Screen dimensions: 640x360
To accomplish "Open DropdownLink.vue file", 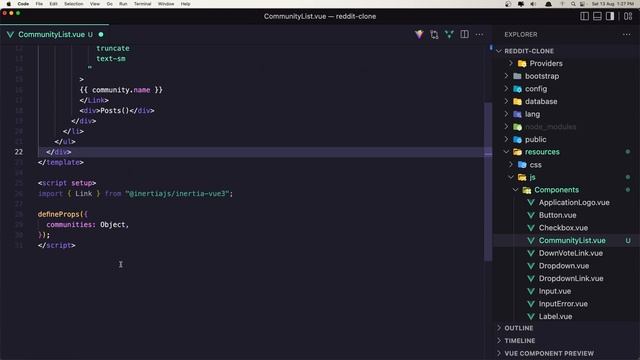I will (571, 278).
